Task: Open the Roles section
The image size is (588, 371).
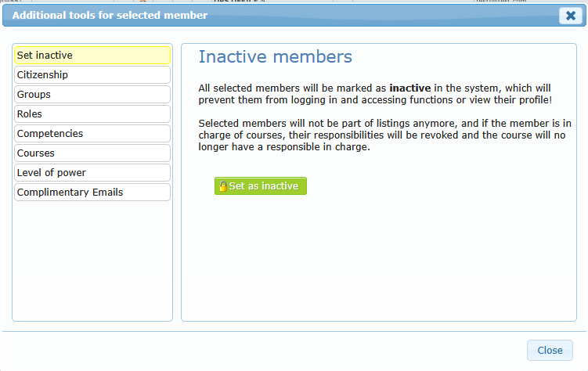Action: (92, 114)
